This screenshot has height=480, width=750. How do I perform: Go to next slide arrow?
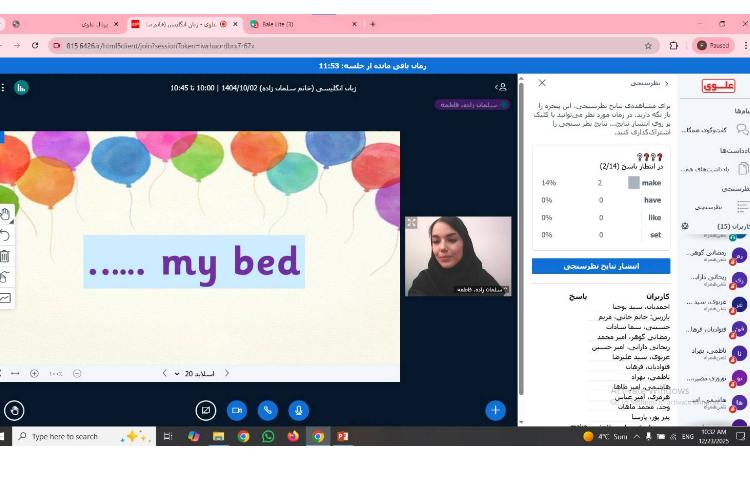click(x=227, y=373)
